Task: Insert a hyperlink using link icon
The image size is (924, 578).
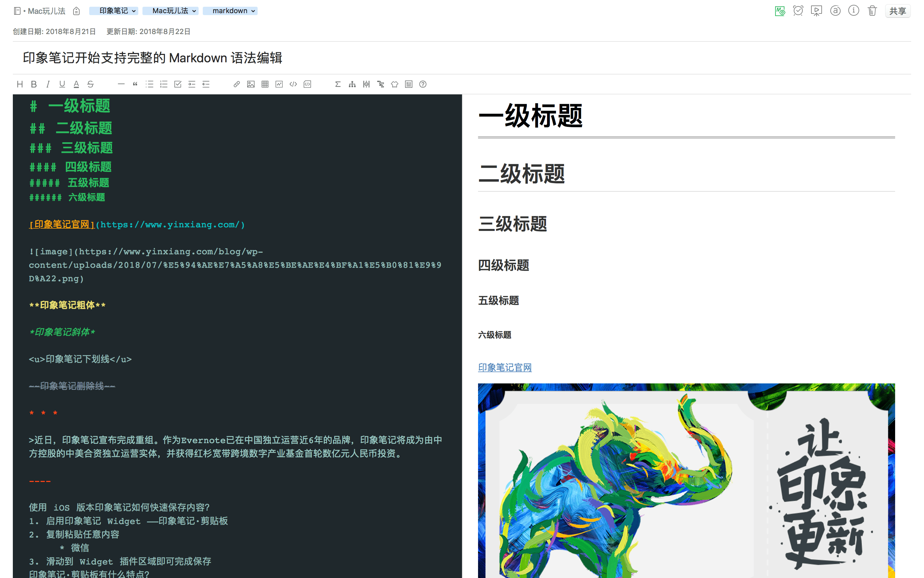Action: (237, 84)
